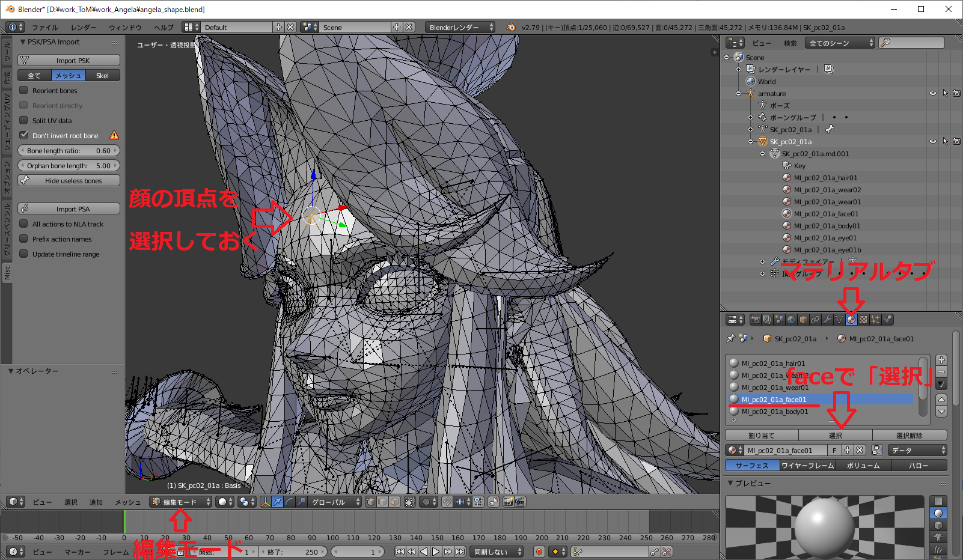Screen dimensions: 963x560
Task: Click the material Select button
Action: click(x=836, y=435)
